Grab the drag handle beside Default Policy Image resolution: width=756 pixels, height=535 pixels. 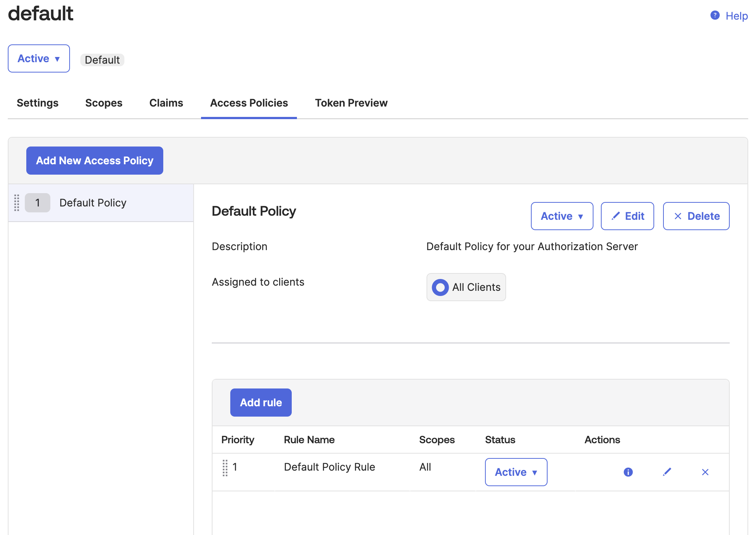[17, 203]
